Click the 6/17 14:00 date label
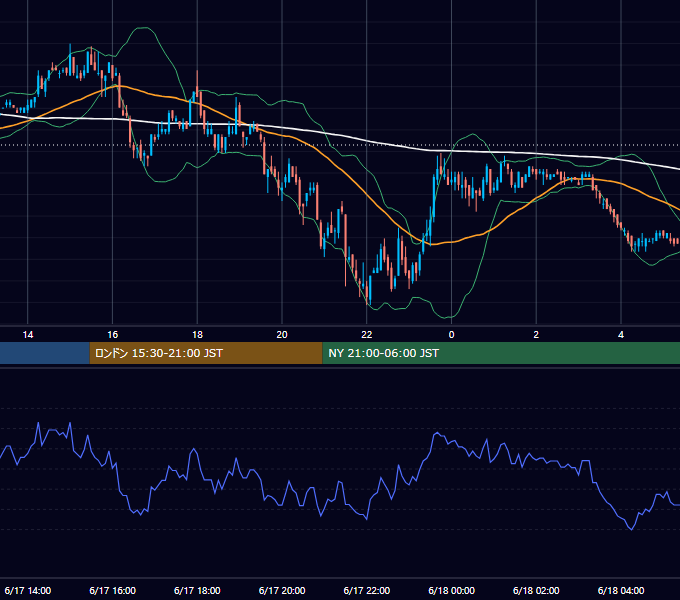The width and height of the screenshot is (680, 600). coord(28,590)
